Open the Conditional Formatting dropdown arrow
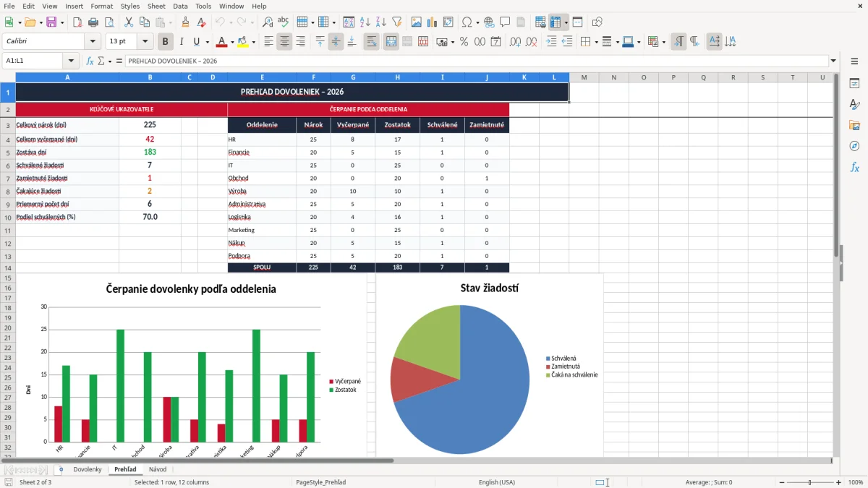 663,42
